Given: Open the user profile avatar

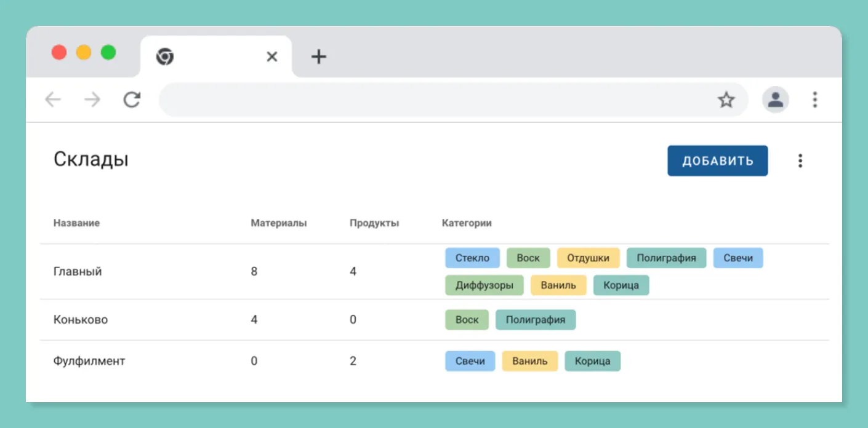Looking at the screenshot, I should [x=776, y=100].
